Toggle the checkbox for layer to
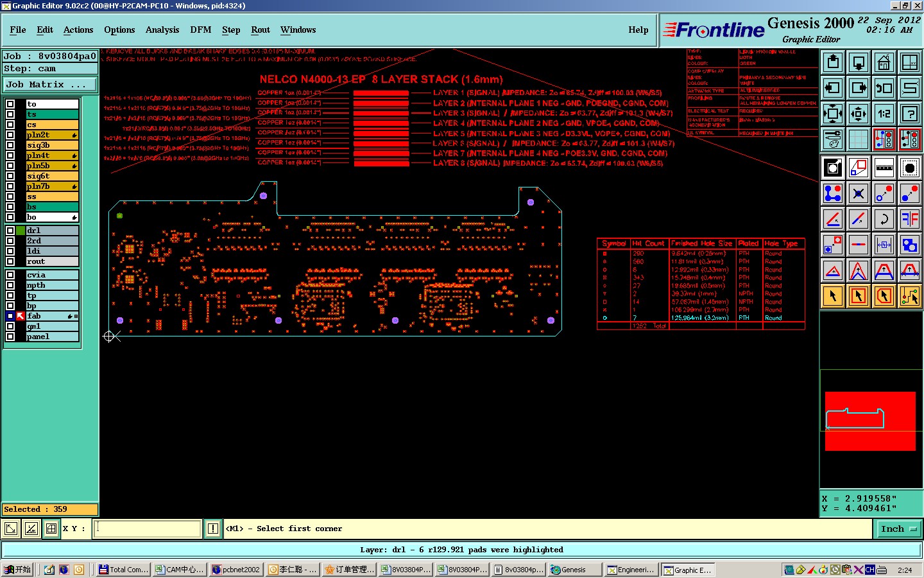Image resolution: width=924 pixels, height=578 pixels. point(10,104)
